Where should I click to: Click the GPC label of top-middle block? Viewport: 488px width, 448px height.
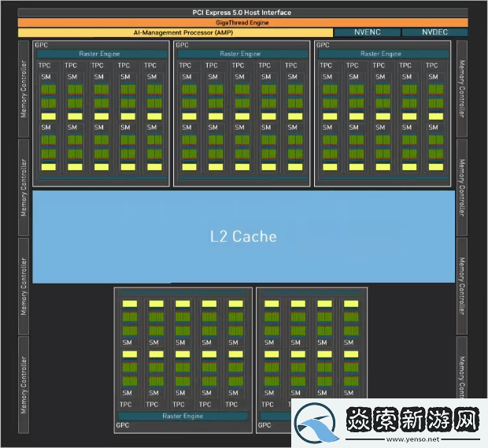182,45
